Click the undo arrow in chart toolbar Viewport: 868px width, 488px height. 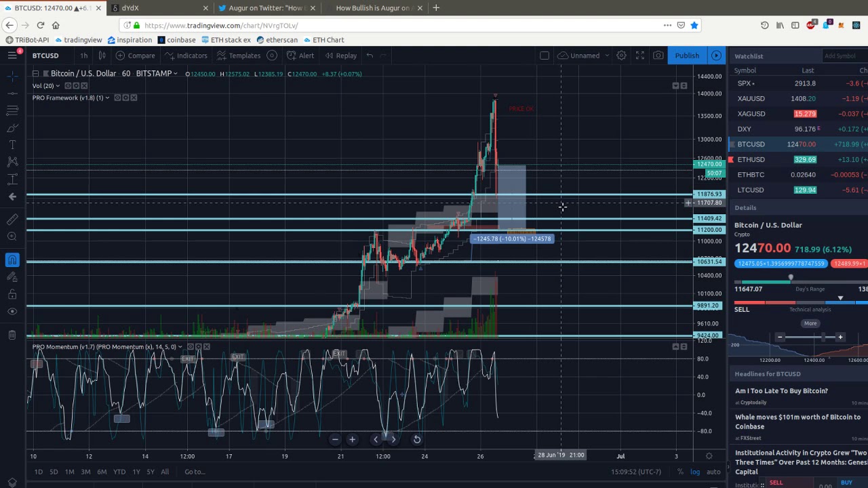[x=370, y=56]
